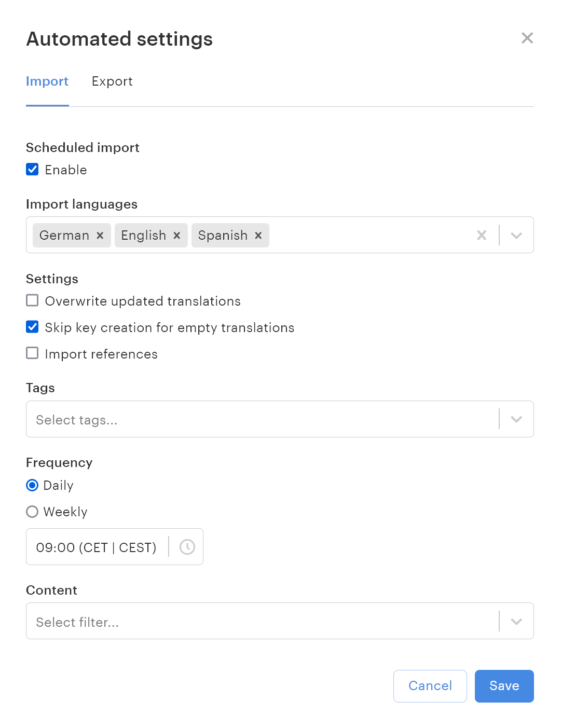Enable Overwrite updated translations
The width and height of the screenshot is (561, 728).
[x=32, y=300]
